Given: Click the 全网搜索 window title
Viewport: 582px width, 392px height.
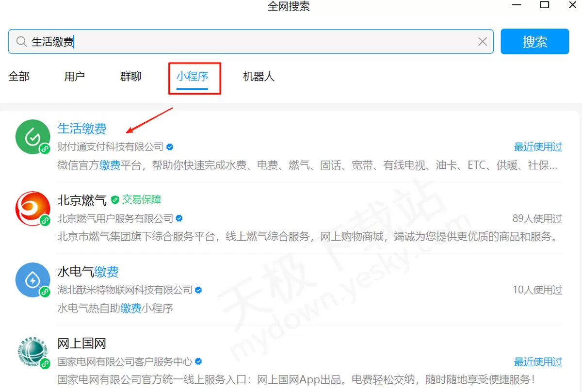Looking at the screenshot, I should pos(289,6).
